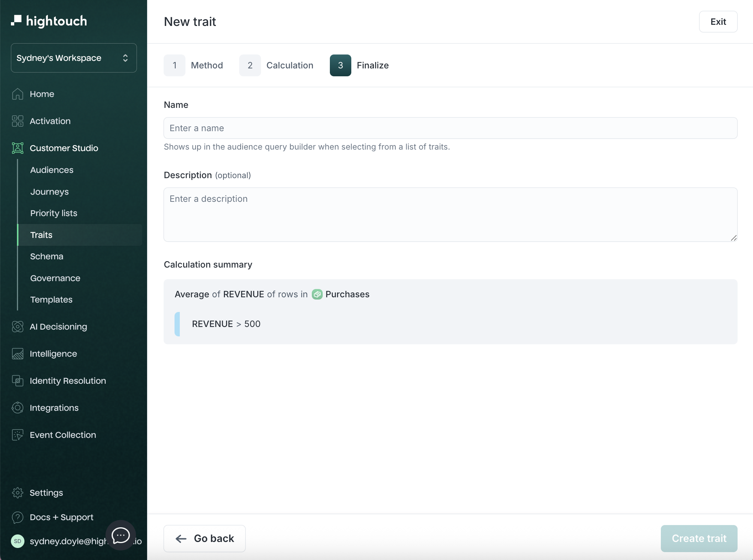Image resolution: width=753 pixels, height=560 pixels.
Task: Open the chat support bubble
Action: pos(120,535)
